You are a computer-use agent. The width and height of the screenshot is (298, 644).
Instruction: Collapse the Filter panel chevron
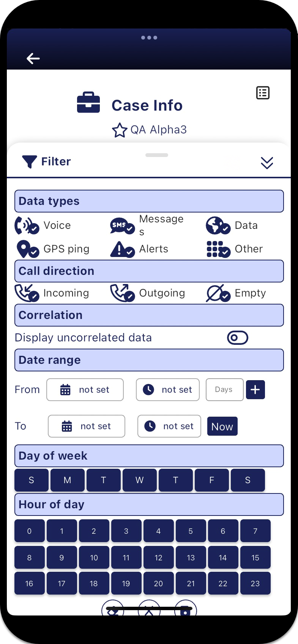point(267,163)
